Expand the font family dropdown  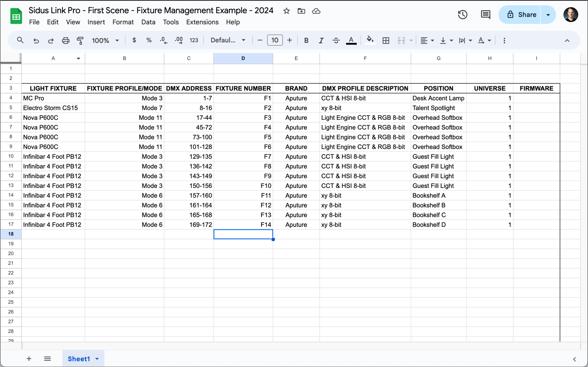click(228, 40)
